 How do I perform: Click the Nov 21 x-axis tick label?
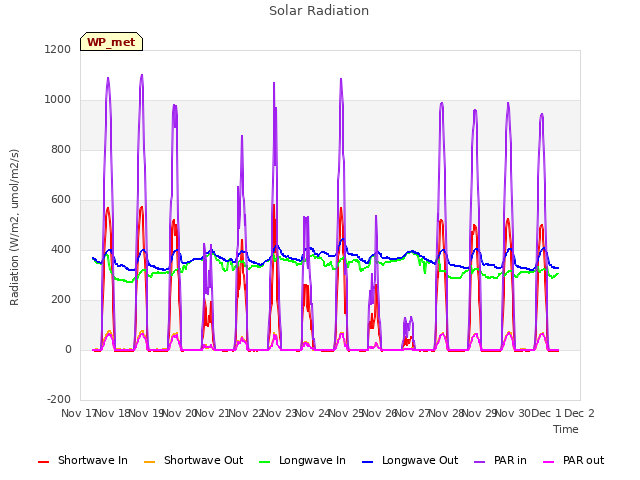point(212,413)
